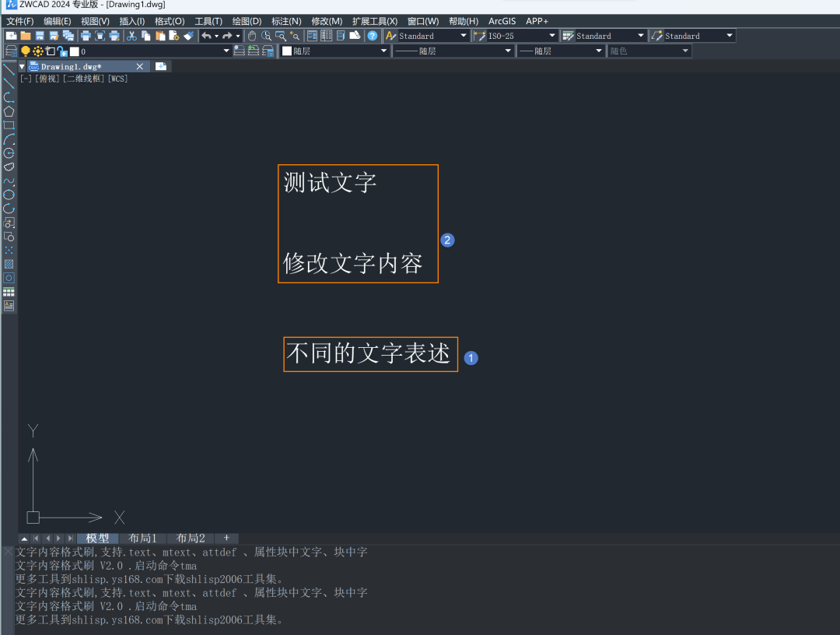Open Help with the question mark icon
This screenshot has width=840, height=635.
pos(373,36)
